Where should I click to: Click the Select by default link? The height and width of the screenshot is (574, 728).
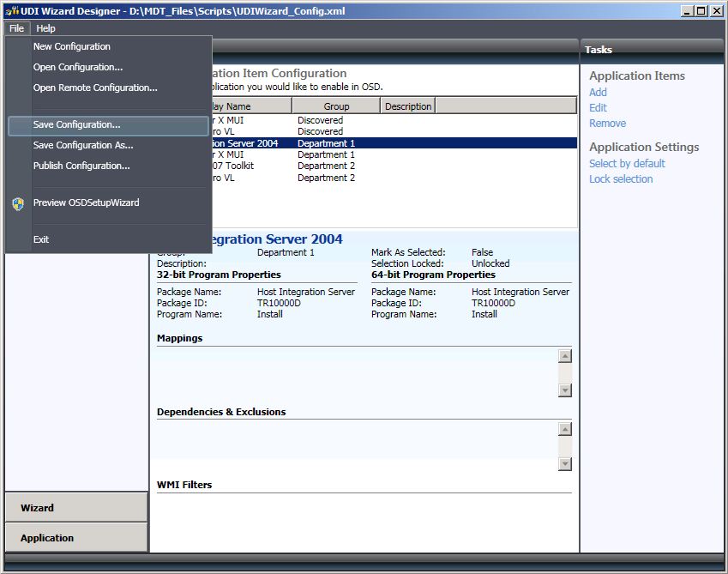point(628,164)
